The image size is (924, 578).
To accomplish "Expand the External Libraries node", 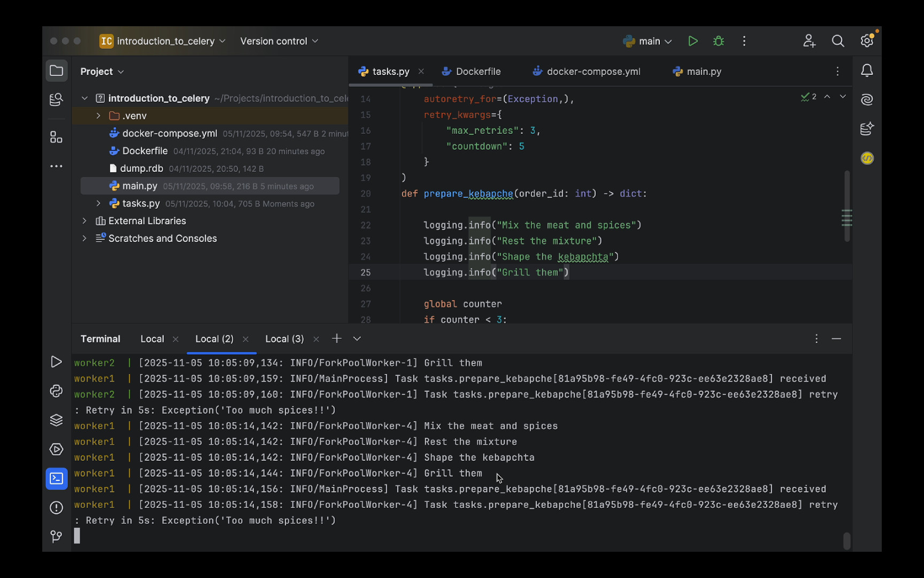I will pos(84,221).
